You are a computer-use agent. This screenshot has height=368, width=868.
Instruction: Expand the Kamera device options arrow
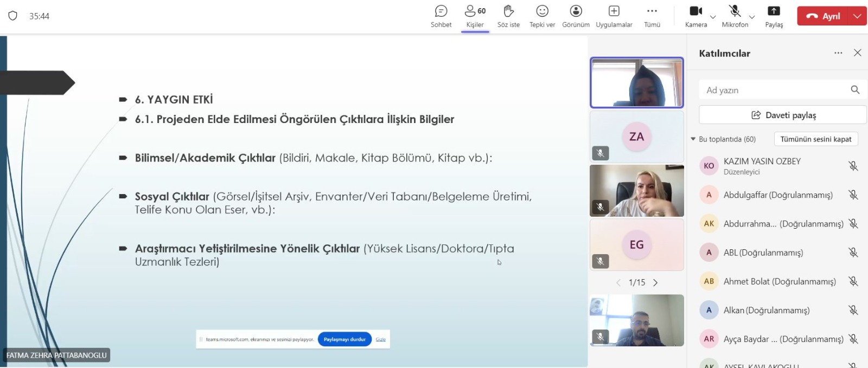(x=713, y=17)
